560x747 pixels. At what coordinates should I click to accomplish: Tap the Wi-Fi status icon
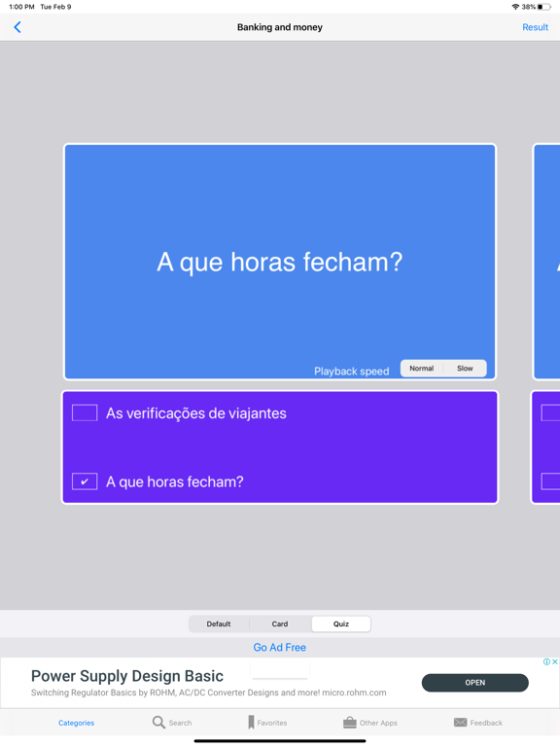pyautogui.click(x=515, y=7)
